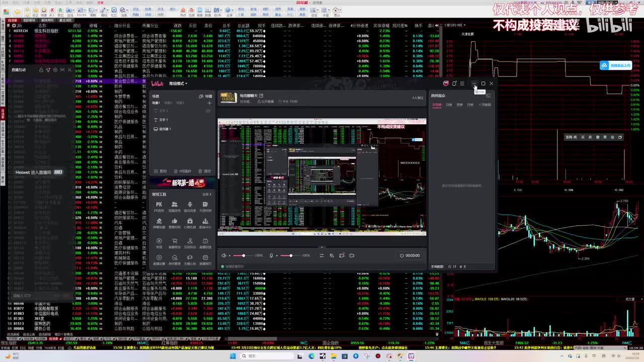Open the room management house icon
The image size is (644, 362).
(x=175, y=259)
